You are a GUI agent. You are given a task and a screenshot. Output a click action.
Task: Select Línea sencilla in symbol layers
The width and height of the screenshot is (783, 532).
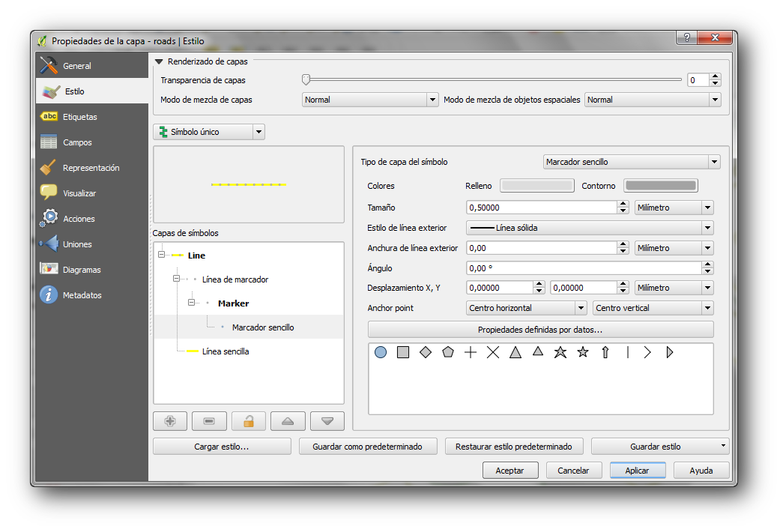(x=226, y=351)
